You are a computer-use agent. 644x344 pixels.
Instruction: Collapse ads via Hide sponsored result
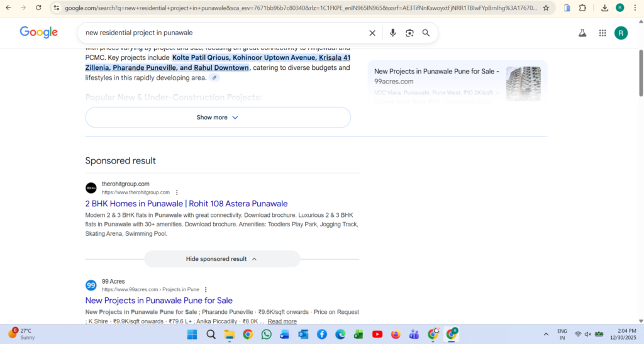222,259
